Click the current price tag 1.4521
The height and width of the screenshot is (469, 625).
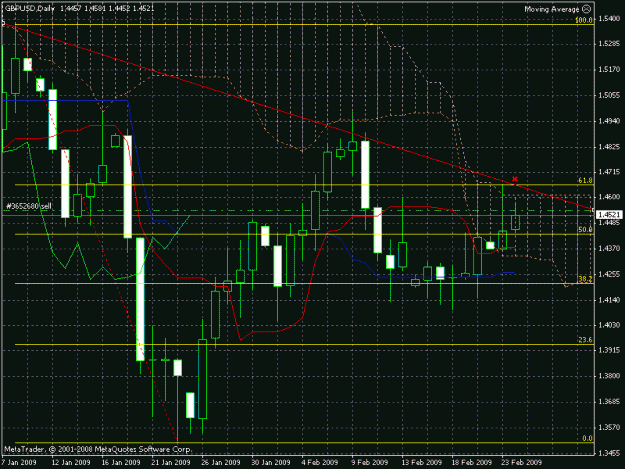[609, 215]
